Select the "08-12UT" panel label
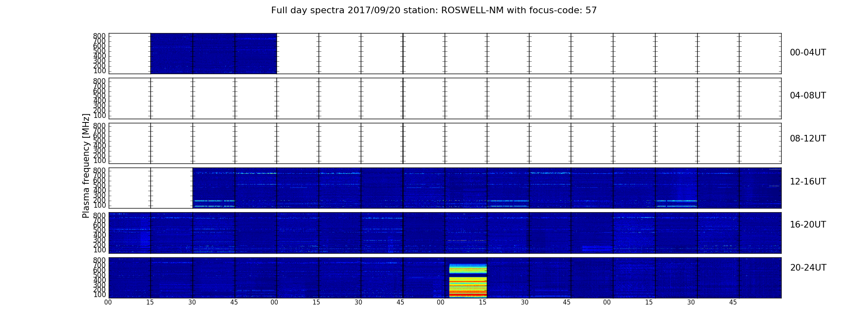Screen dimensions: 868x331 [x=808, y=139]
